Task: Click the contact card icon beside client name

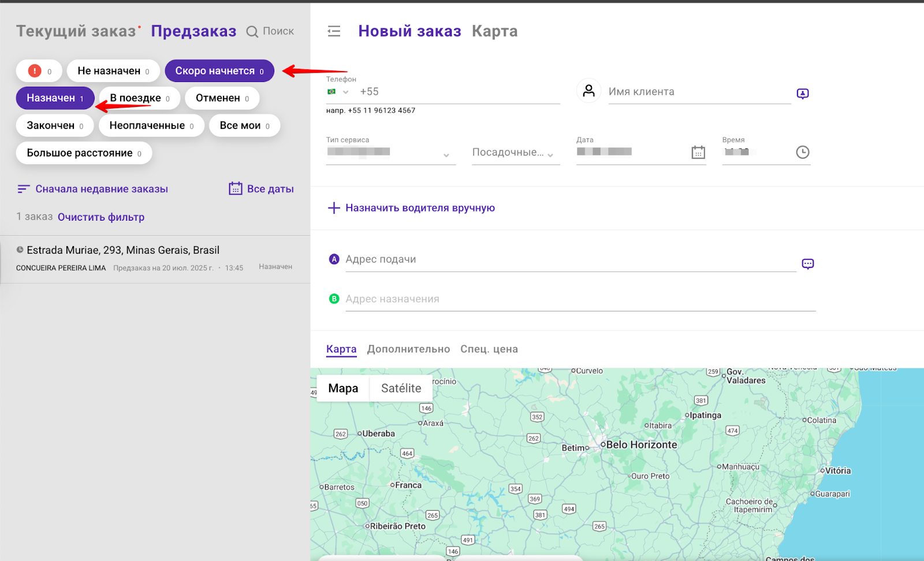Action: (802, 94)
